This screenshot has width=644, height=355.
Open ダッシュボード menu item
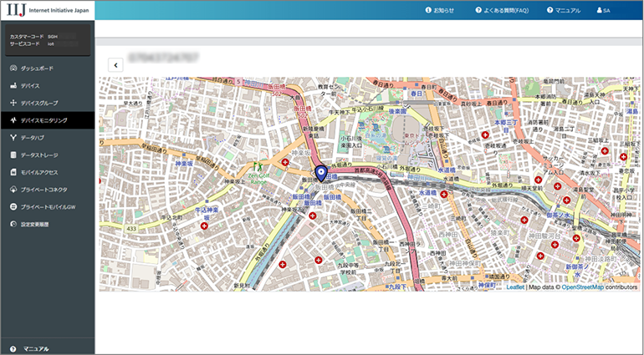pyautogui.click(x=47, y=68)
